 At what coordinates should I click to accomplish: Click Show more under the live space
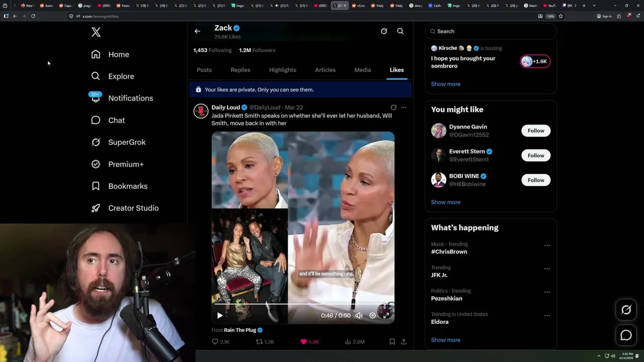(x=446, y=84)
